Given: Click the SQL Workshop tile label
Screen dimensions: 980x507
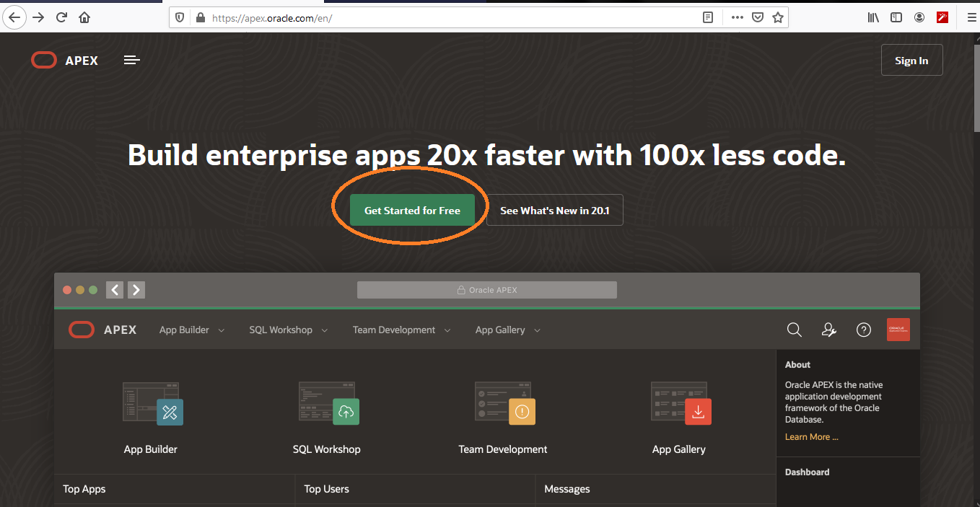Looking at the screenshot, I should point(326,449).
